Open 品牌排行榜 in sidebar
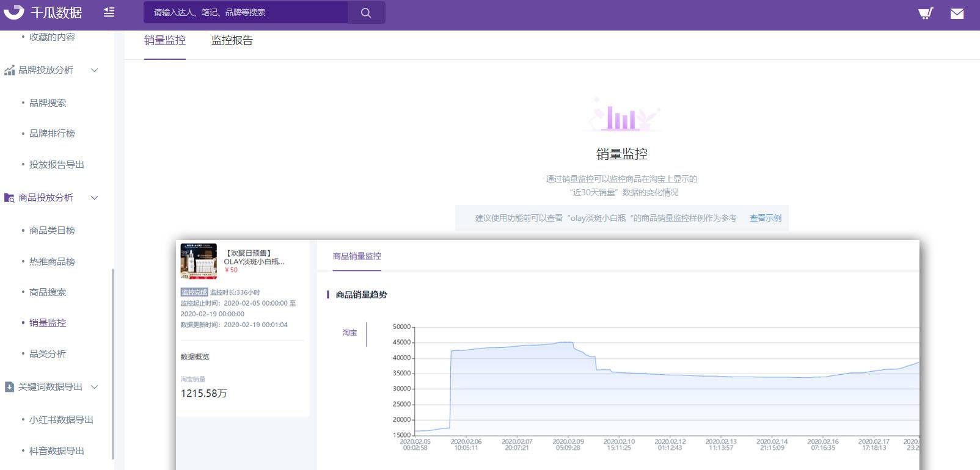This screenshot has width=980, height=470. (52, 134)
